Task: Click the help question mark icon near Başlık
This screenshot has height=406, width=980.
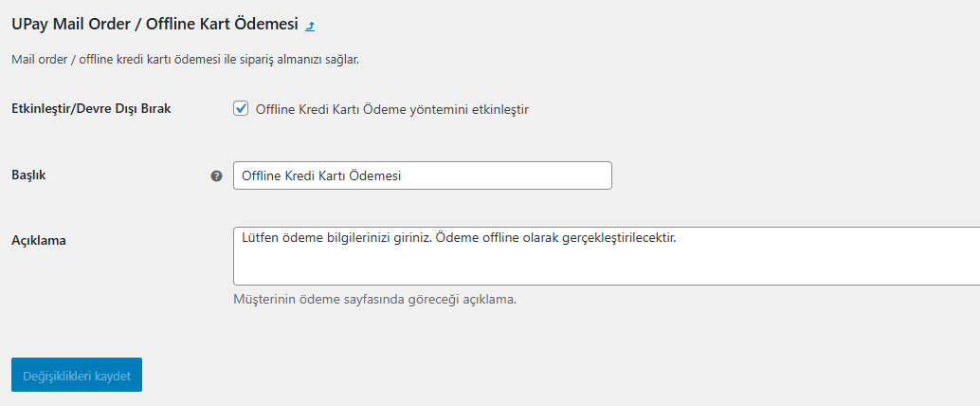Action: tap(216, 176)
